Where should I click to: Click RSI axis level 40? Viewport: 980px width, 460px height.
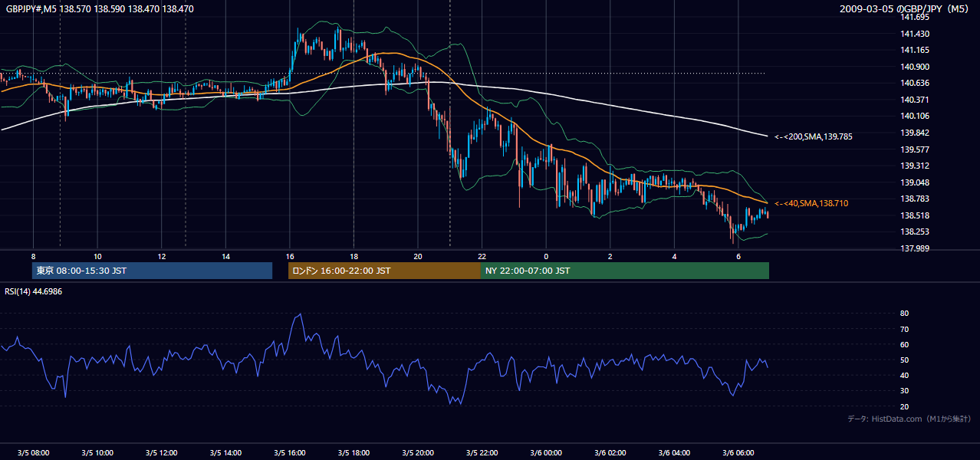click(x=905, y=375)
